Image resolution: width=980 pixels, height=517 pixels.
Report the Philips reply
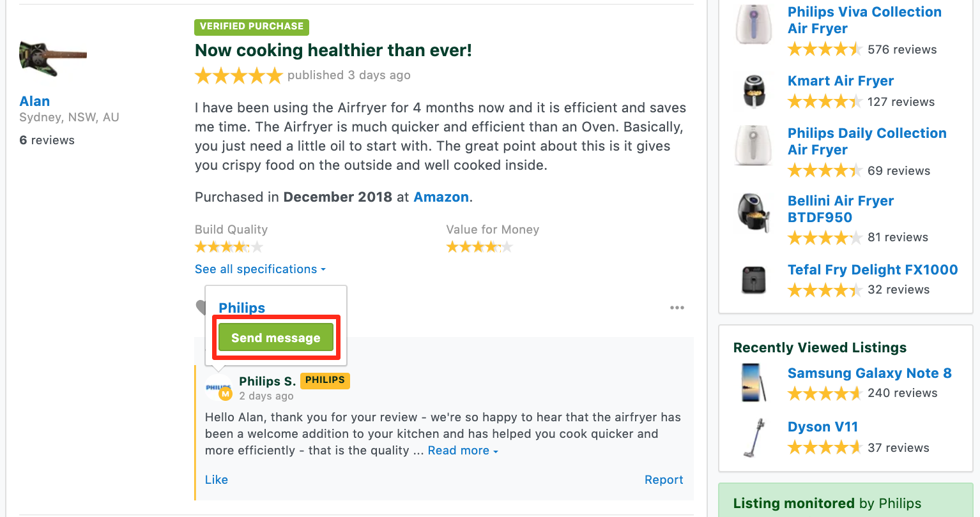(x=664, y=480)
